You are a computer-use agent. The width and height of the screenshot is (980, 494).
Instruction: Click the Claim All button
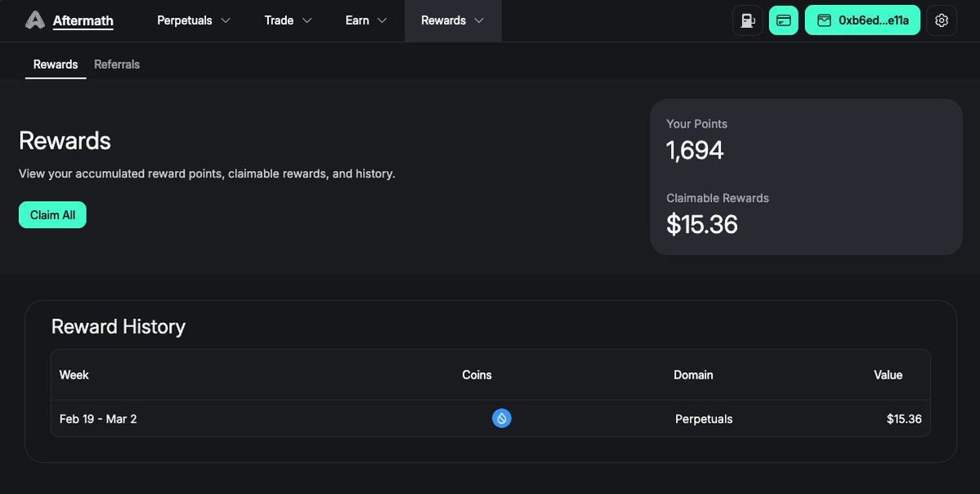coord(52,215)
